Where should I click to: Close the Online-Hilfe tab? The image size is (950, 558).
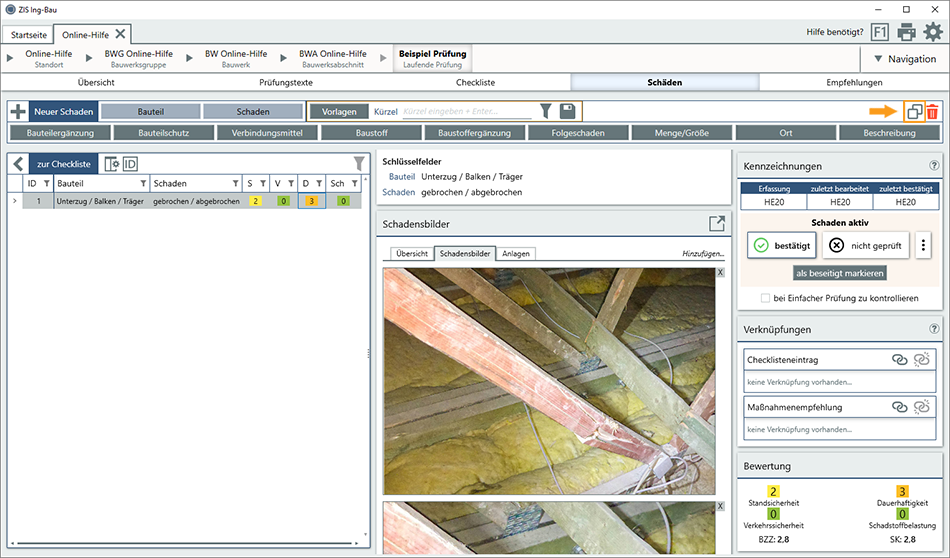tap(121, 34)
